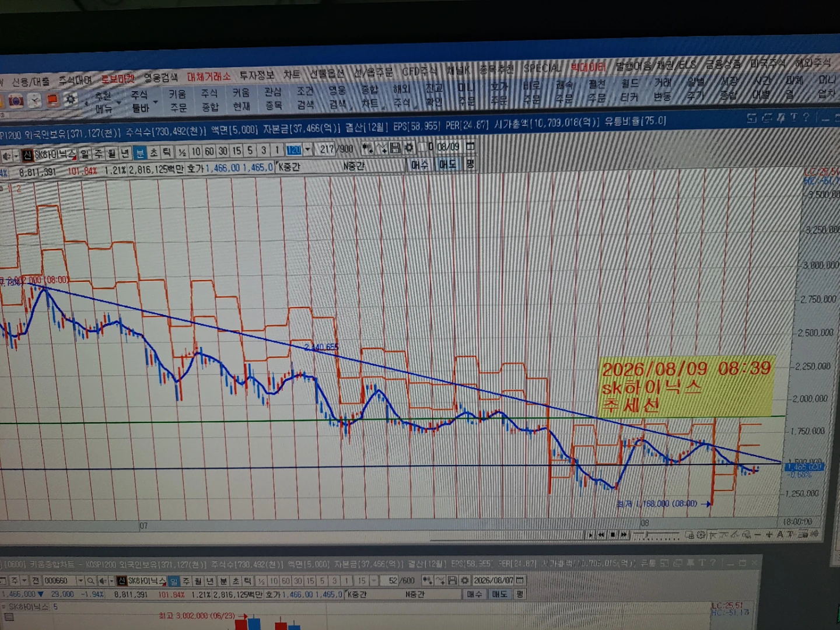The height and width of the screenshot is (630, 840).
Task: Play chart replay in upper chart
Action: click(x=590, y=534)
